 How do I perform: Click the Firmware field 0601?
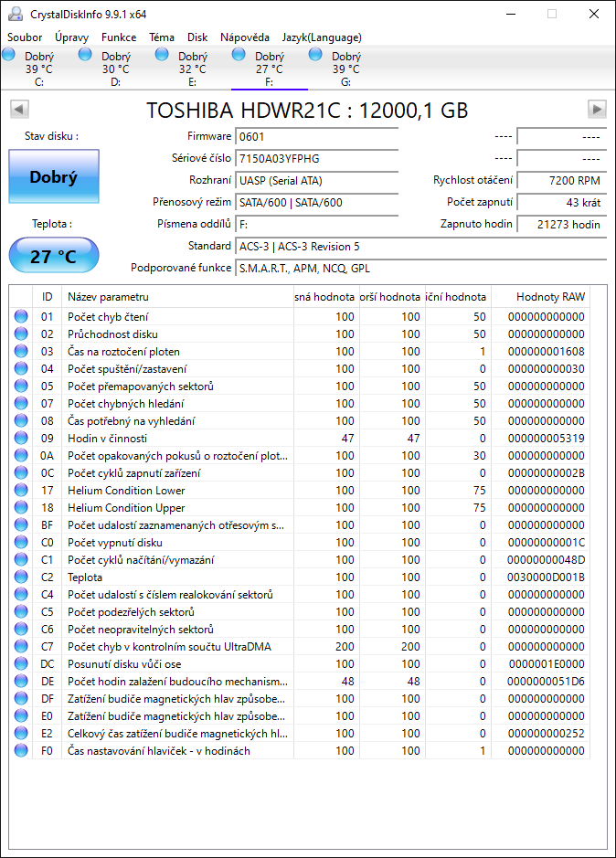316,136
